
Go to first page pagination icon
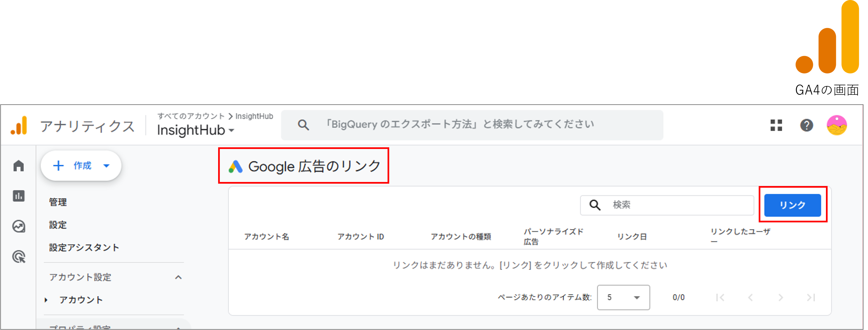pos(720,298)
